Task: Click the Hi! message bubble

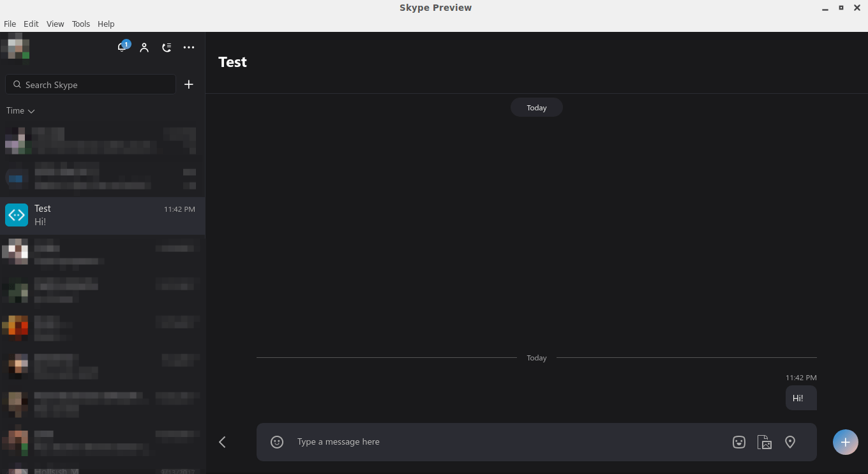Action: click(801, 397)
